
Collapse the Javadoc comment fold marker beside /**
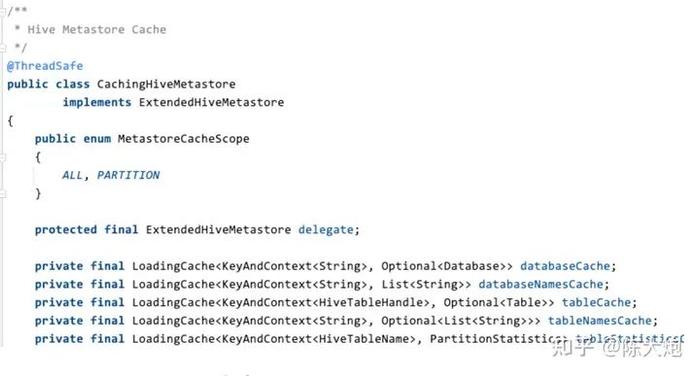(2, 11)
